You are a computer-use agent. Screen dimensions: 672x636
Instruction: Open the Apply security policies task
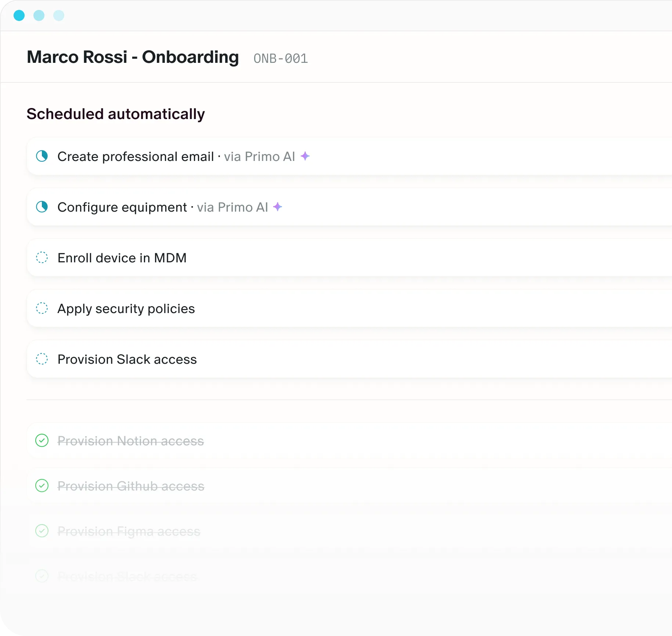[x=349, y=308]
